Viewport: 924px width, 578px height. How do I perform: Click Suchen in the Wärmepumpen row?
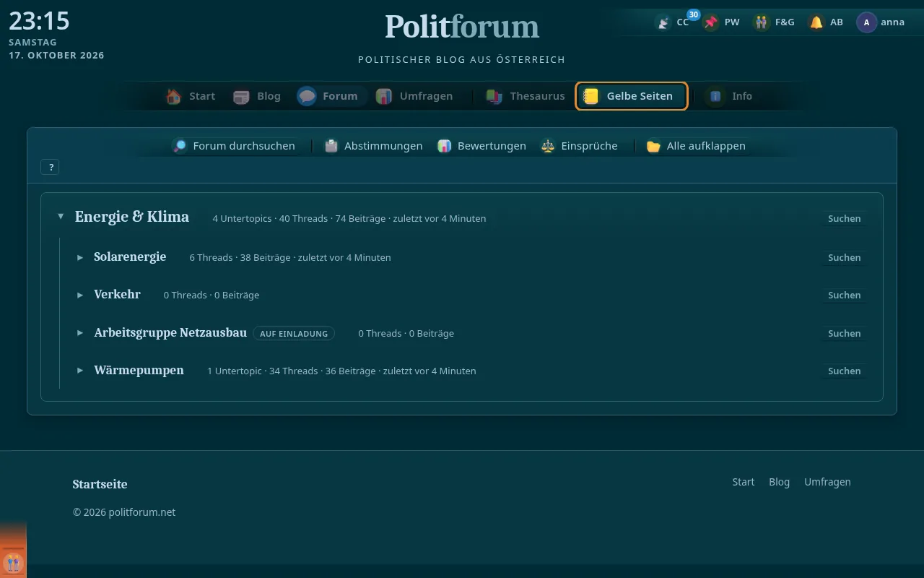pos(844,371)
